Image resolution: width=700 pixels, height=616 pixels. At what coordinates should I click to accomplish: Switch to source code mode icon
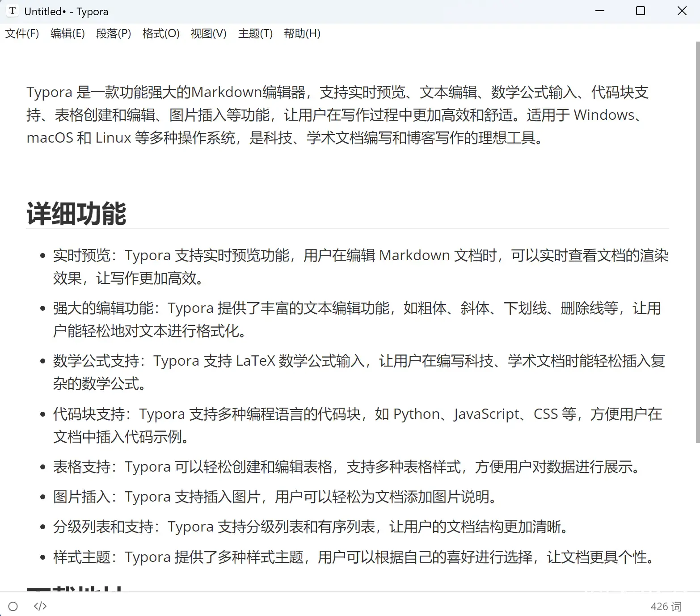click(x=40, y=606)
